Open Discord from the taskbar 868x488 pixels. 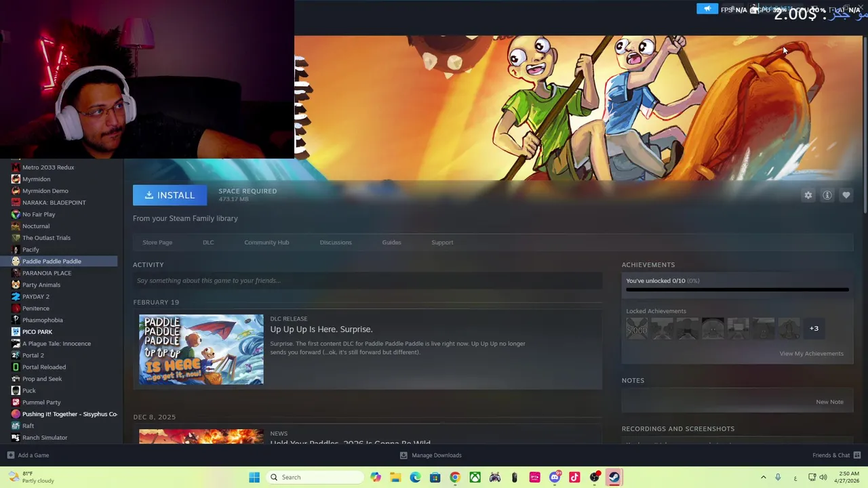[555, 477]
